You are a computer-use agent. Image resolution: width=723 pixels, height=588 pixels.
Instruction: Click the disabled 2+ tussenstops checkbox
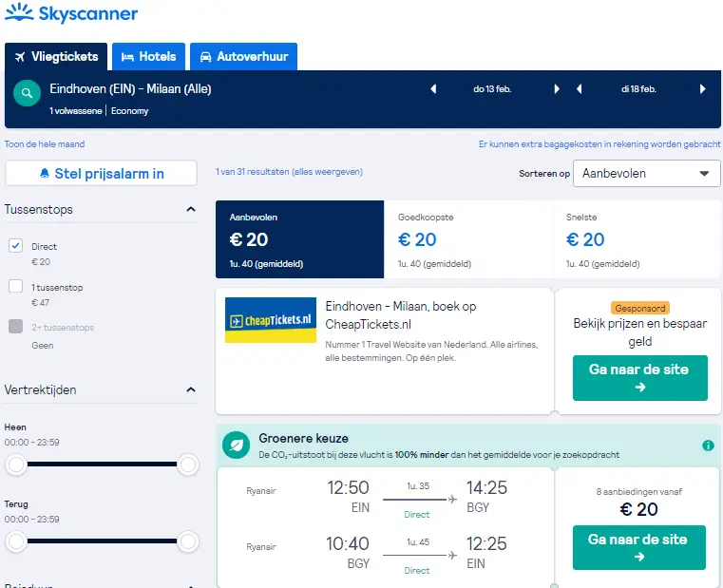pyautogui.click(x=16, y=326)
